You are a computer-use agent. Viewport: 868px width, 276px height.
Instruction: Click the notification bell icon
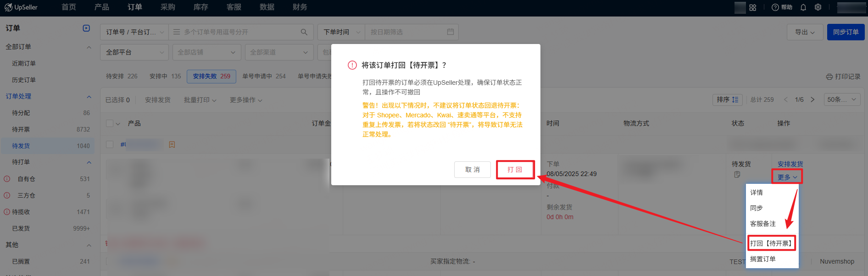click(803, 7)
